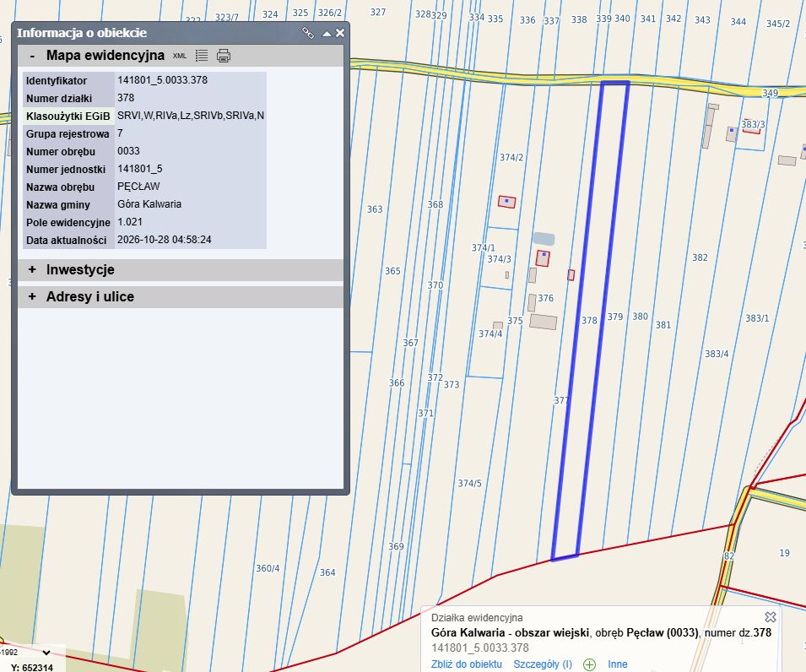Viewport: 806px width, 672px height.
Task: Click the Zbliż do obiektu link
Action: (466, 664)
